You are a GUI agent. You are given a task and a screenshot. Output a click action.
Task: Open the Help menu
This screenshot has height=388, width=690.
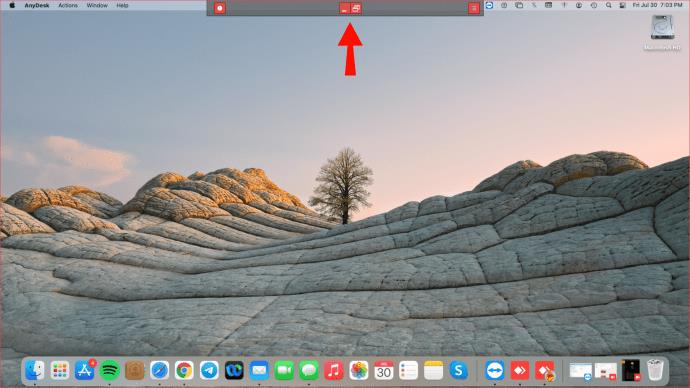(x=122, y=5)
